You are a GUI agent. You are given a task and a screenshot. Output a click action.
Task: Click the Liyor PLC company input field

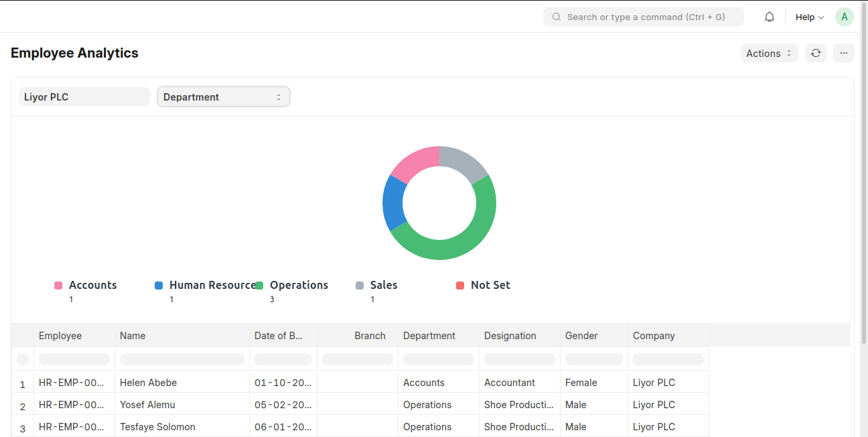point(84,97)
